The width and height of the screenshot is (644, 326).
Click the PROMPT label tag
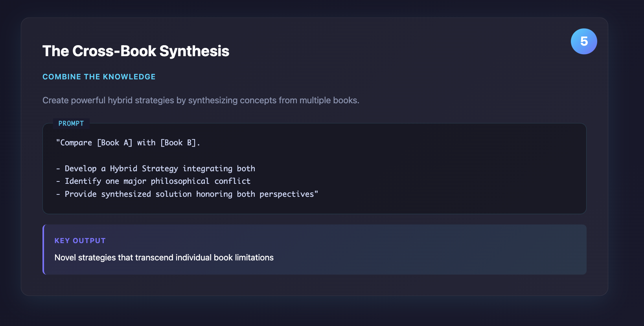[71, 123]
